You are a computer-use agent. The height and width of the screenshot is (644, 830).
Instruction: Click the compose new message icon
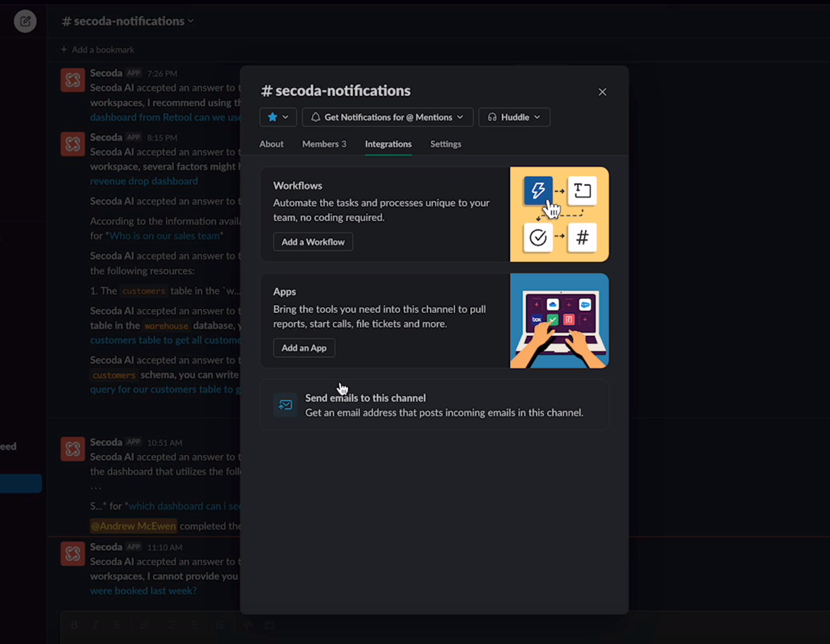pos(25,21)
